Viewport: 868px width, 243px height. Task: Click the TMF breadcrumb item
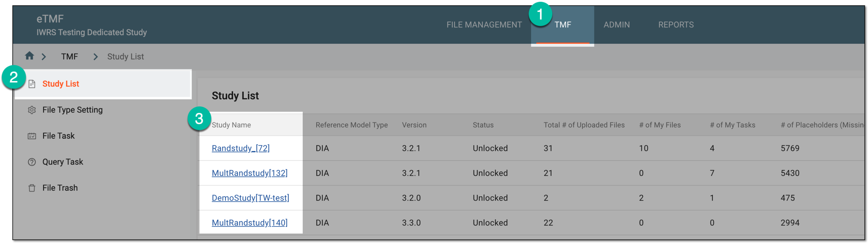[x=69, y=57]
